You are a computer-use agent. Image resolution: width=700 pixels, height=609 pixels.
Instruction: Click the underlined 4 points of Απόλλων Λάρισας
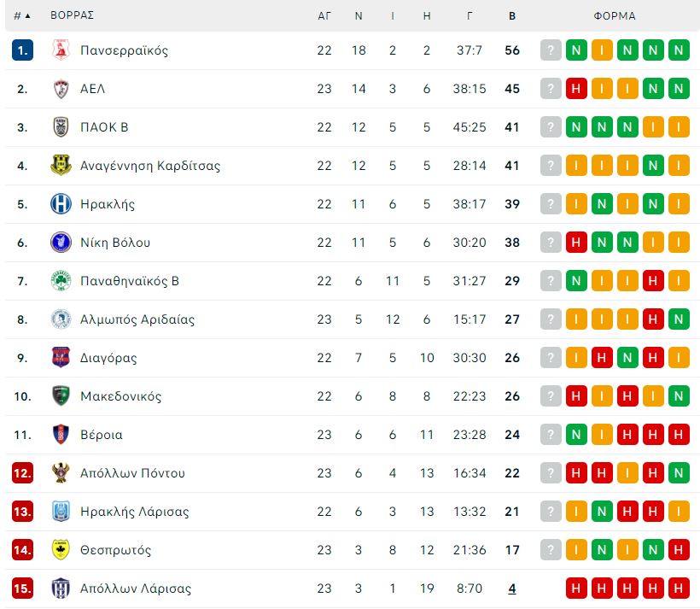[512, 589]
